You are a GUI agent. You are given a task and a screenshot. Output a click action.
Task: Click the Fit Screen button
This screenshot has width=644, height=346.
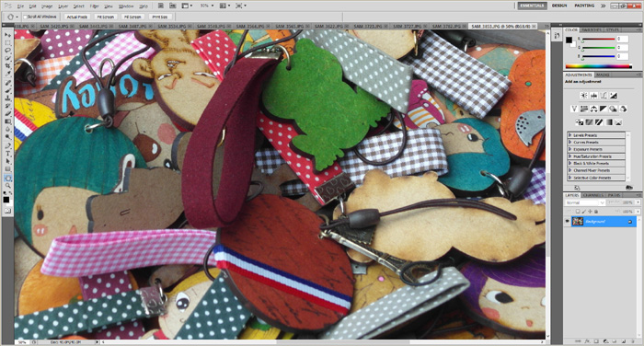(x=105, y=17)
